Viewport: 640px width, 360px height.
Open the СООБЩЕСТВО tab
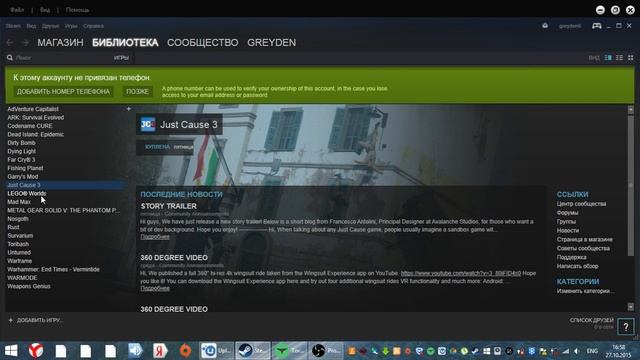click(x=203, y=42)
